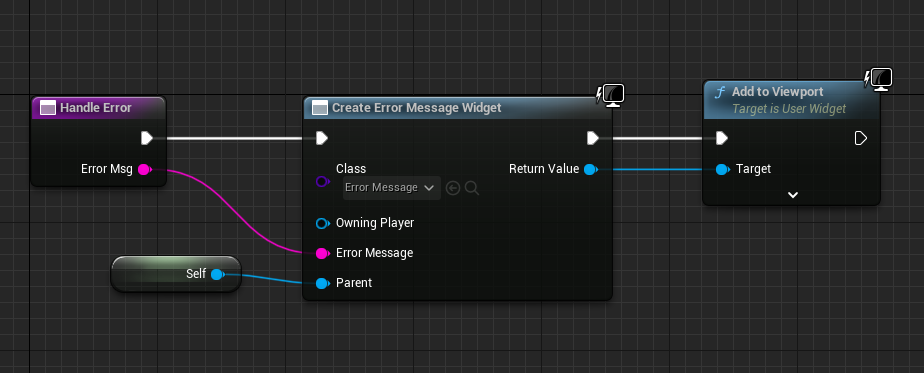Click the Parent blue input pin
924x373 pixels.
322,283
